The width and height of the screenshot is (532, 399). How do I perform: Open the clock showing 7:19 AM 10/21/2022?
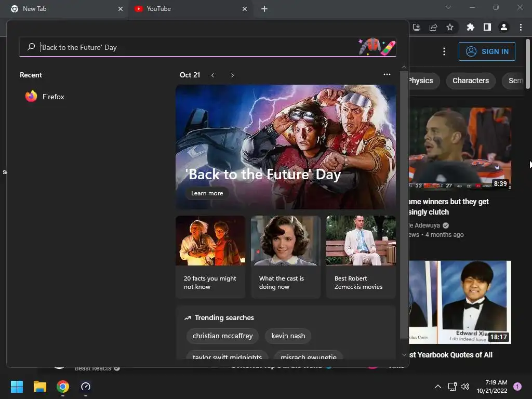[x=492, y=387]
